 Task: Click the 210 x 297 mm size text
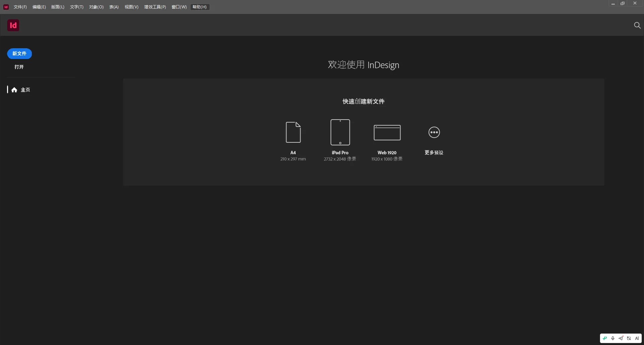tap(293, 159)
